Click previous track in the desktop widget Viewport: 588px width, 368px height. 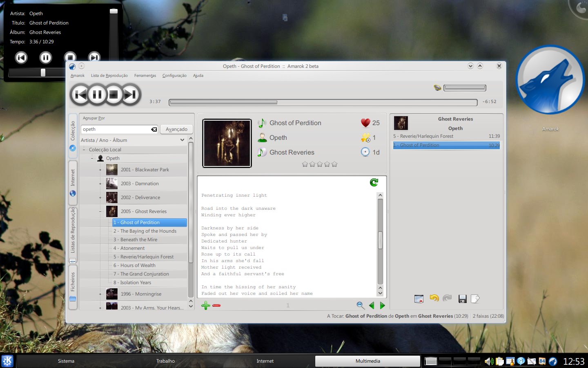[x=21, y=58]
